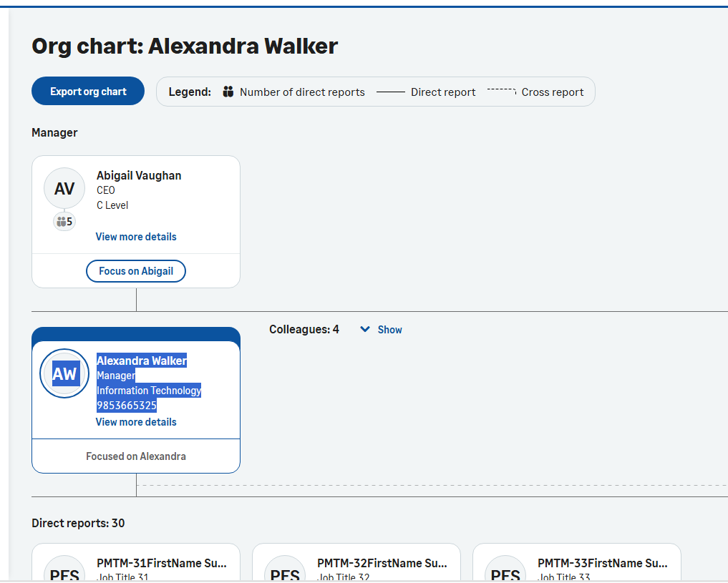
Task: Click the Number of direct reports legend label
Action: pos(302,92)
